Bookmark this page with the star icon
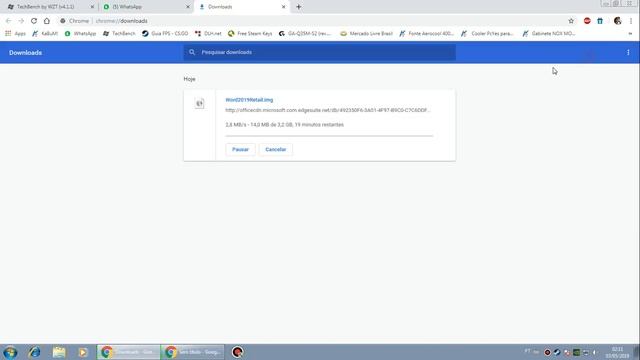The image size is (640, 360). point(571,21)
